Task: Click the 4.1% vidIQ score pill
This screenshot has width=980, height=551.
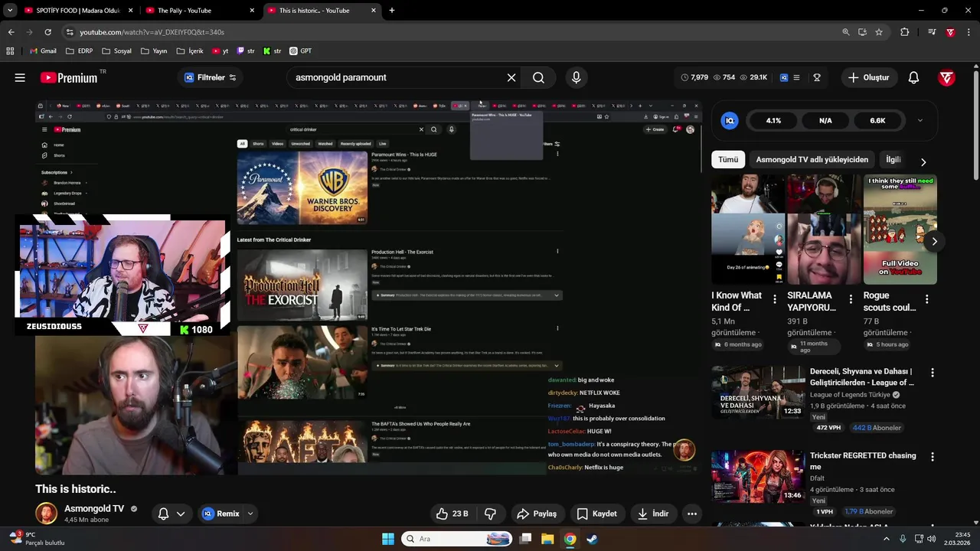Action: click(x=773, y=120)
